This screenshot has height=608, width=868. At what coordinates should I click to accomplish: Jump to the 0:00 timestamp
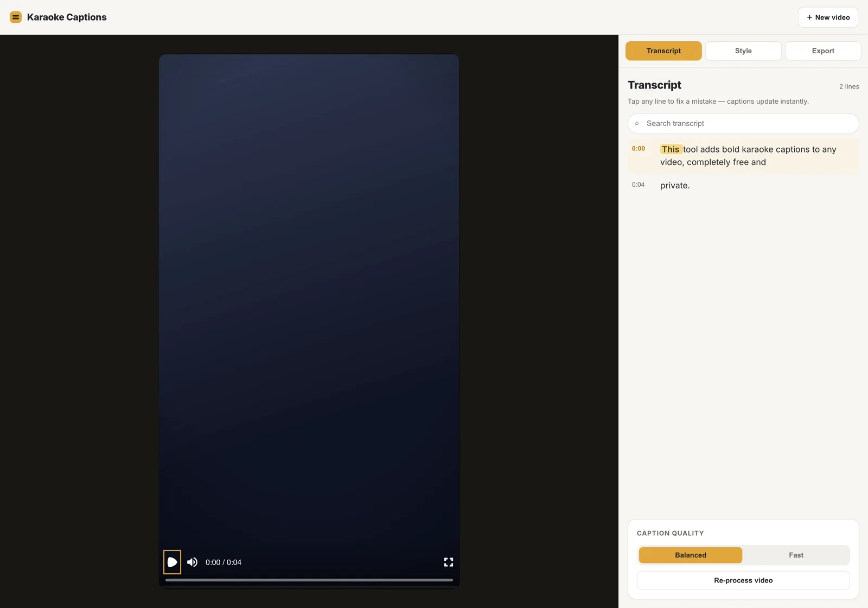pyautogui.click(x=639, y=148)
